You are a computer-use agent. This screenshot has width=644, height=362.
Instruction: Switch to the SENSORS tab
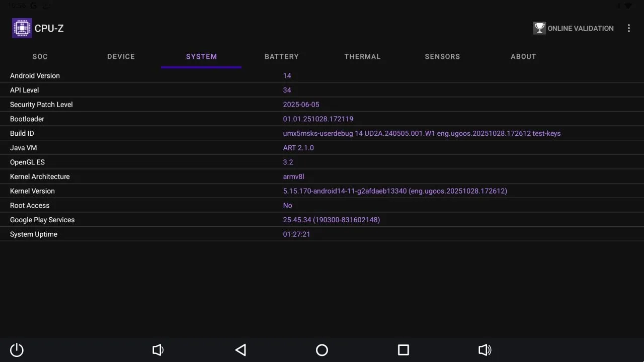click(x=442, y=56)
